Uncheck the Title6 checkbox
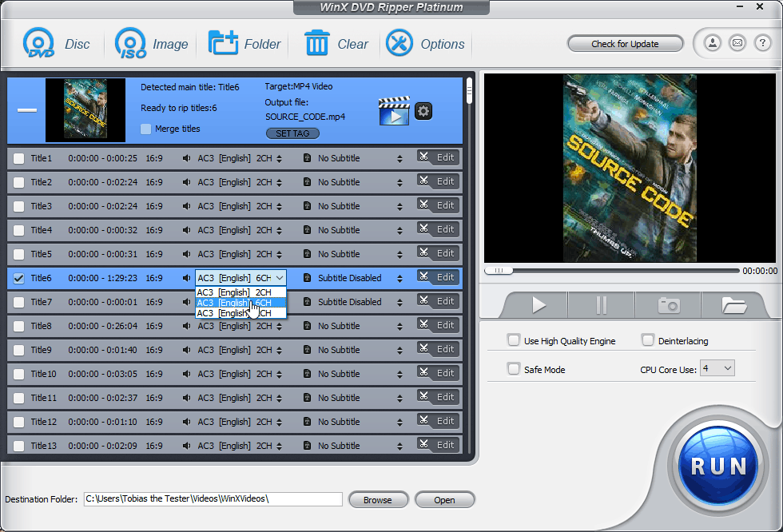 tap(19, 279)
